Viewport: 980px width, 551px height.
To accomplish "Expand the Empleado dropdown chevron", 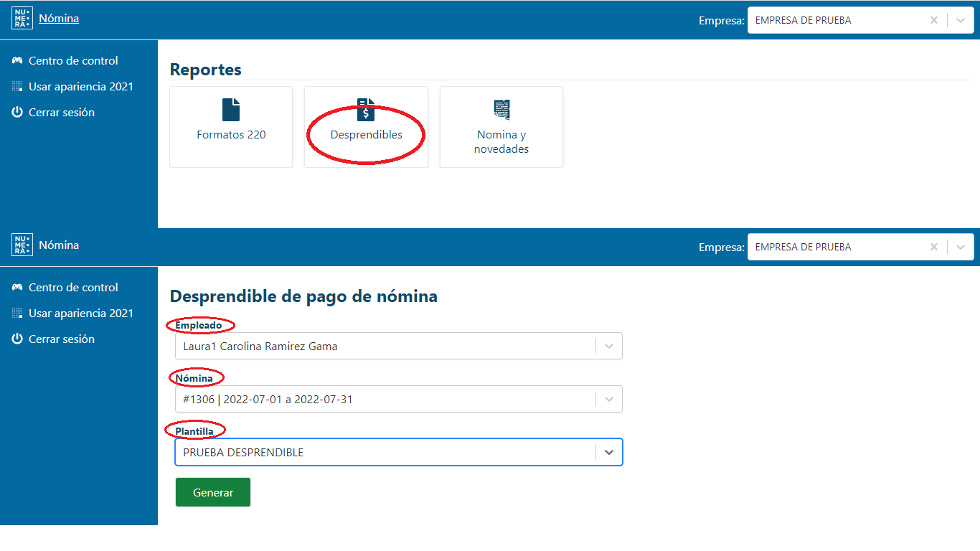I will click(x=609, y=346).
